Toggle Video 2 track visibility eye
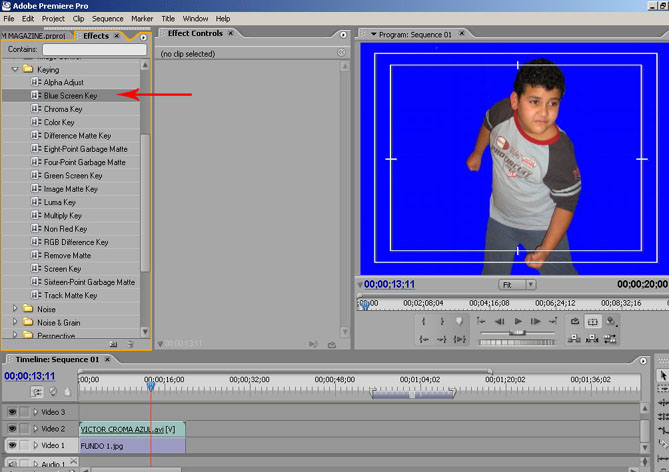Image resolution: width=669 pixels, height=472 pixels. [13, 428]
